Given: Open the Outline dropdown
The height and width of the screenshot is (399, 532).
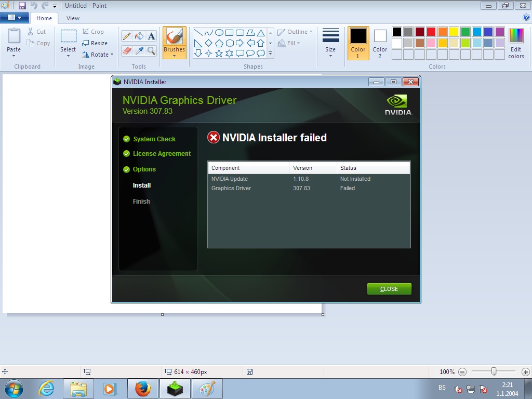Looking at the screenshot, I should pos(295,32).
